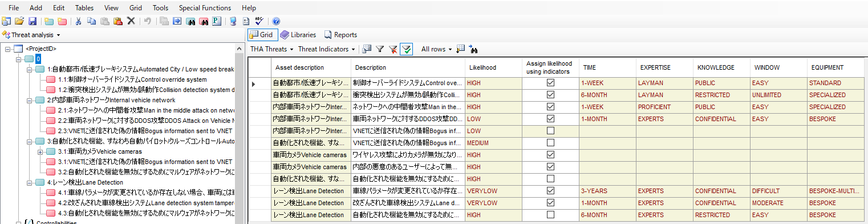Click the Asset description column header

310,67
